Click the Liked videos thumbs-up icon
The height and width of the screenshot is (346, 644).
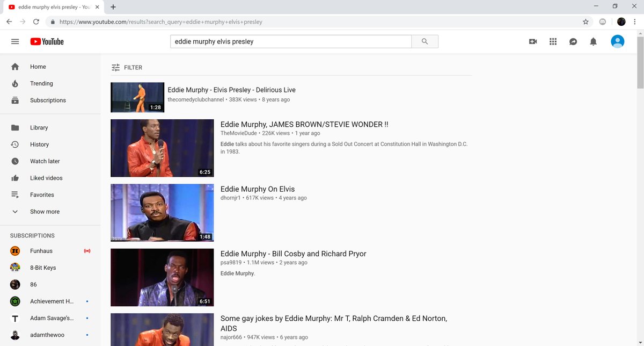pos(15,178)
